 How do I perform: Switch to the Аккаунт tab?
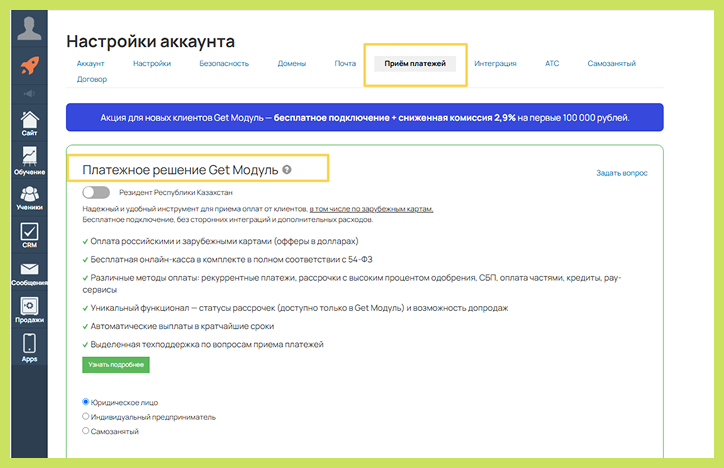pyautogui.click(x=90, y=63)
